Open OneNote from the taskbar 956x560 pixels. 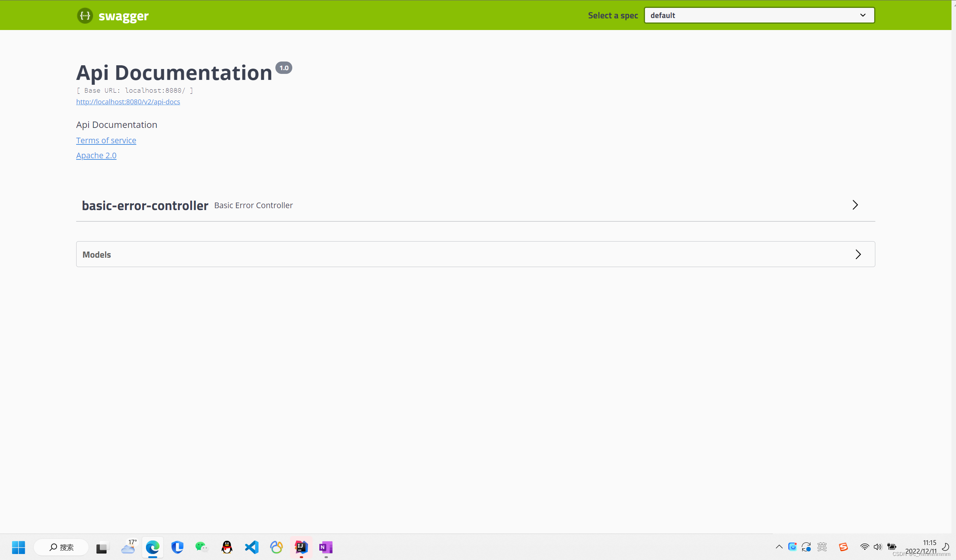pos(326,547)
